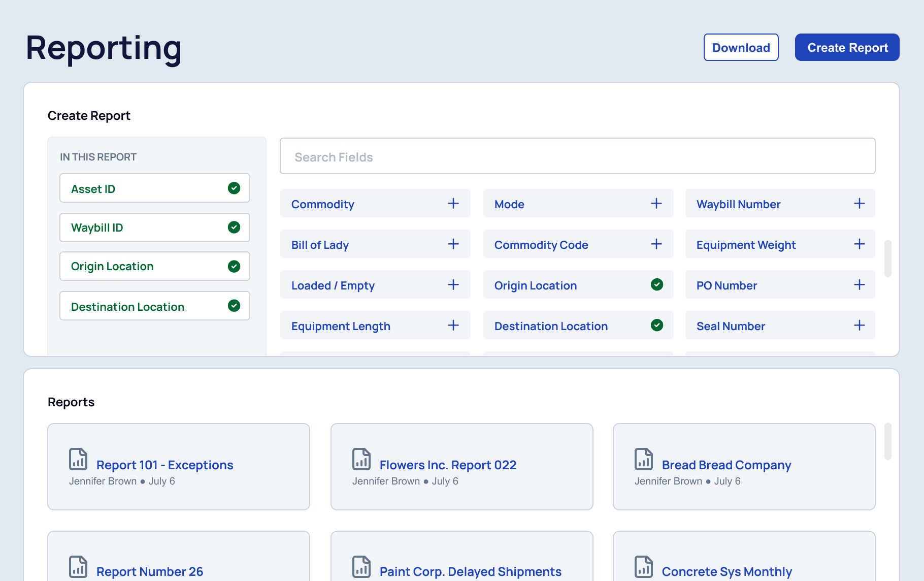Add the Commodity field with its plus icon
Image resolution: width=924 pixels, height=581 pixels.
pos(453,204)
